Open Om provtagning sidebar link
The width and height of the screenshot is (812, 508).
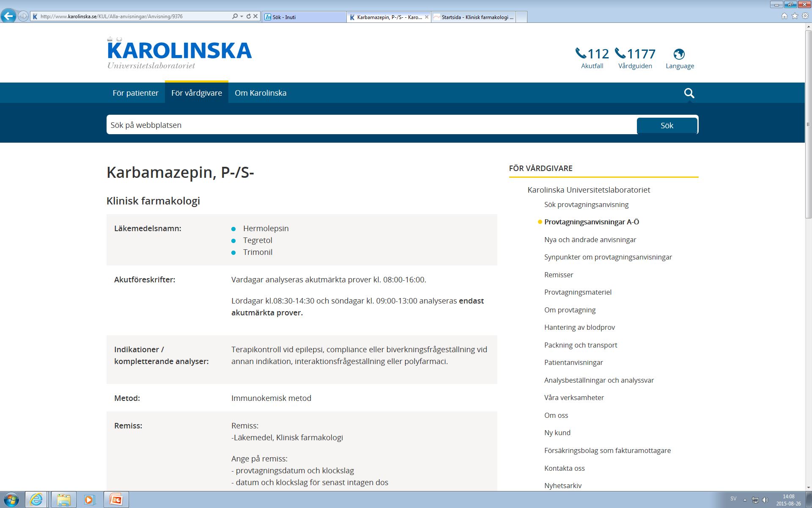coord(570,310)
